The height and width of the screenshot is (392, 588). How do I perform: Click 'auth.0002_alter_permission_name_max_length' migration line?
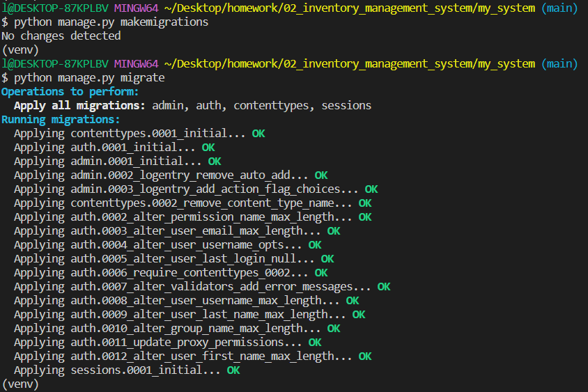(x=193, y=217)
